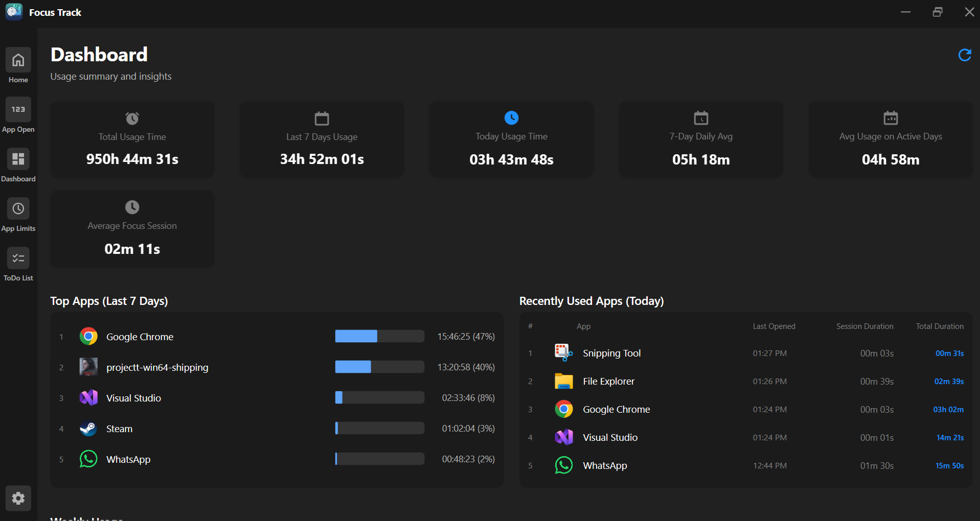
Task: Refresh the dashboard data
Action: click(965, 55)
